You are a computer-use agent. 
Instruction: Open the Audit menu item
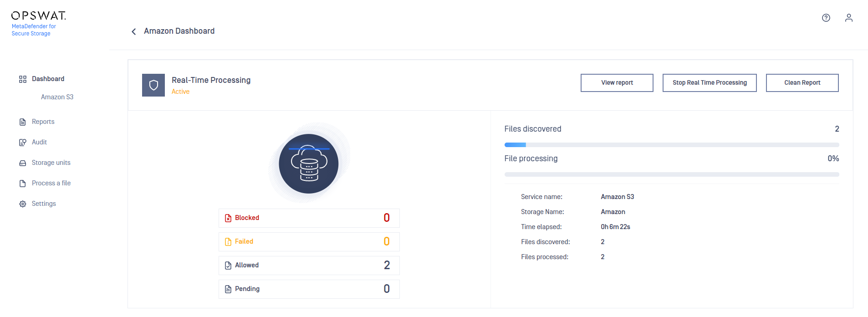tap(39, 142)
